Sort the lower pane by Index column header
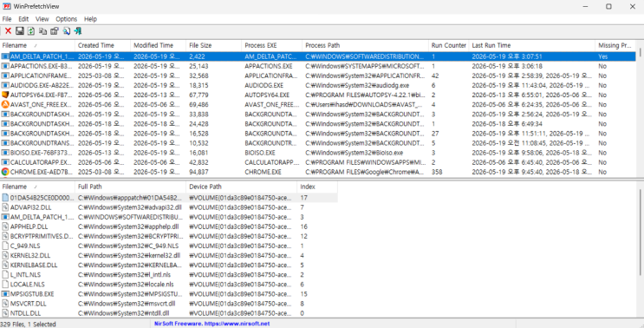Viewport: 644px width, 328px height. [x=317, y=187]
